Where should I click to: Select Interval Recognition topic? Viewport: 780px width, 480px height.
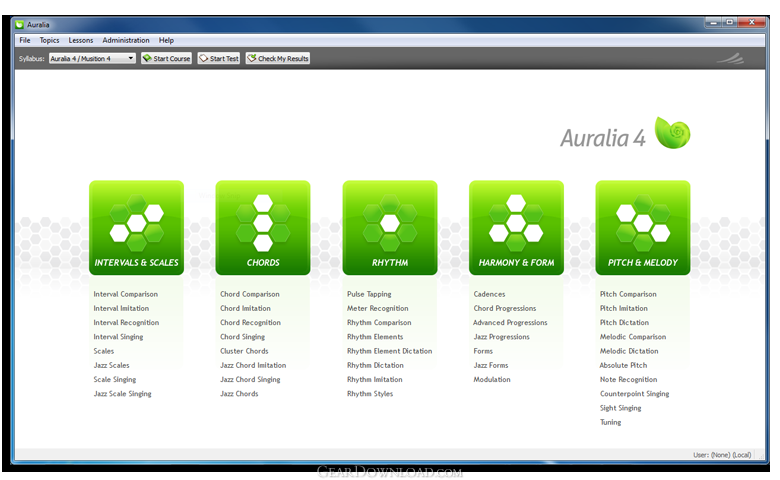click(126, 323)
